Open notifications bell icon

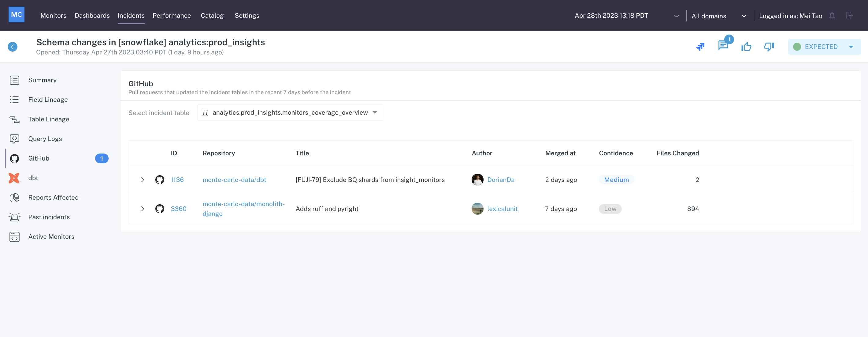832,16
